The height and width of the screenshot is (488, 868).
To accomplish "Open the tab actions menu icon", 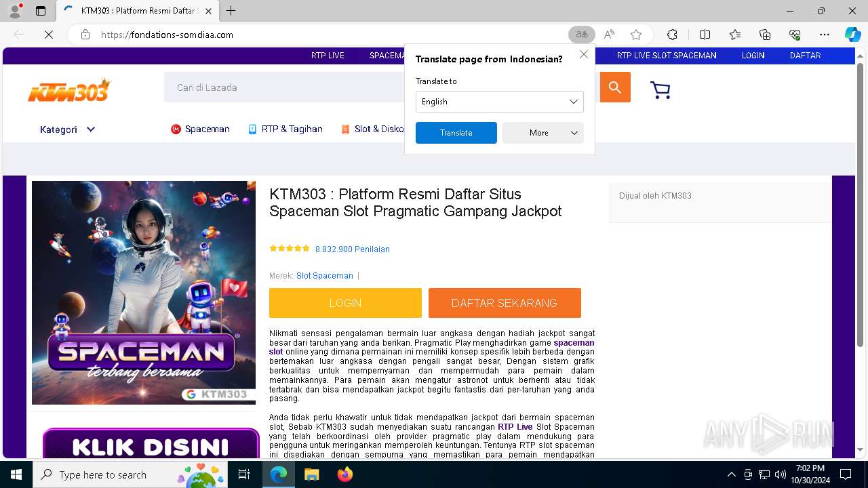I will 41,11.
